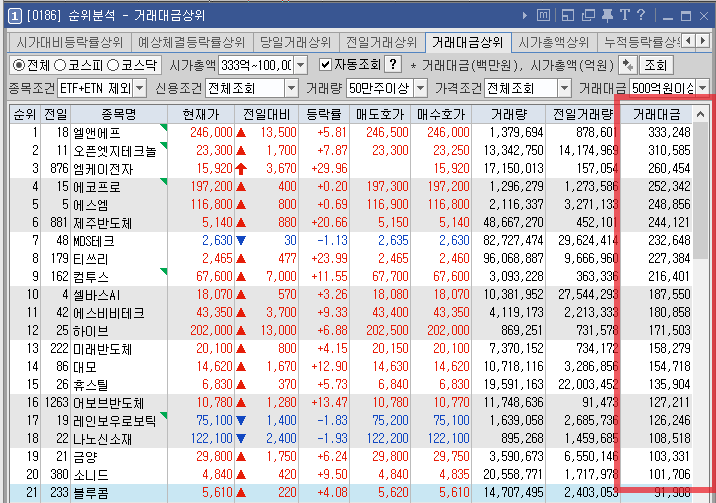Screen dimensions: 716x503
Task: Click the green corner marker on 엘앤에프 row
Action: click(163, 127)
